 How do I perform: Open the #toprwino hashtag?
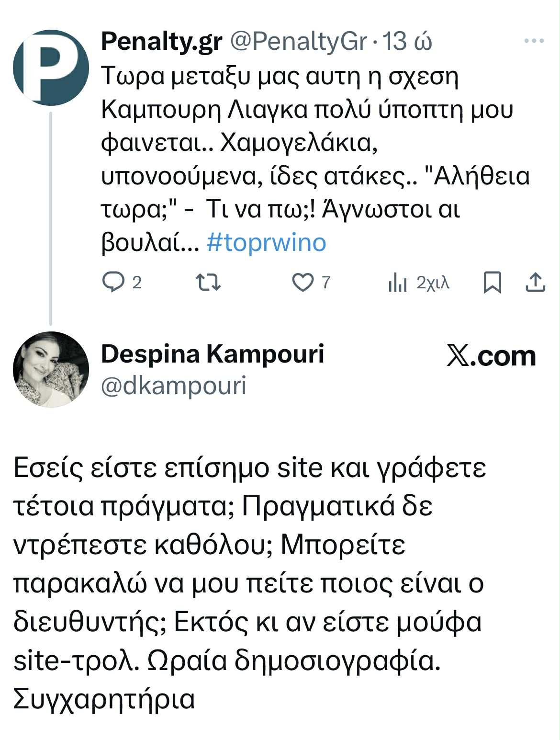coord(266,242)
